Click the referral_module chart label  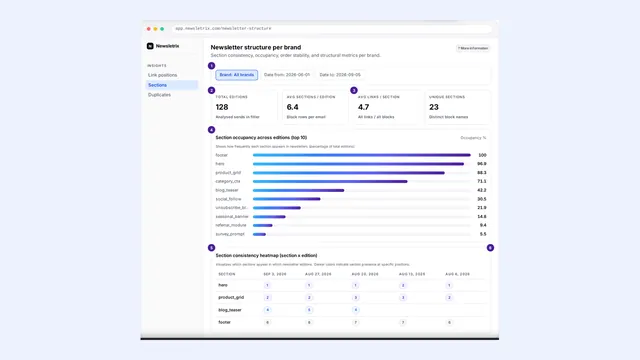(231, 225)
